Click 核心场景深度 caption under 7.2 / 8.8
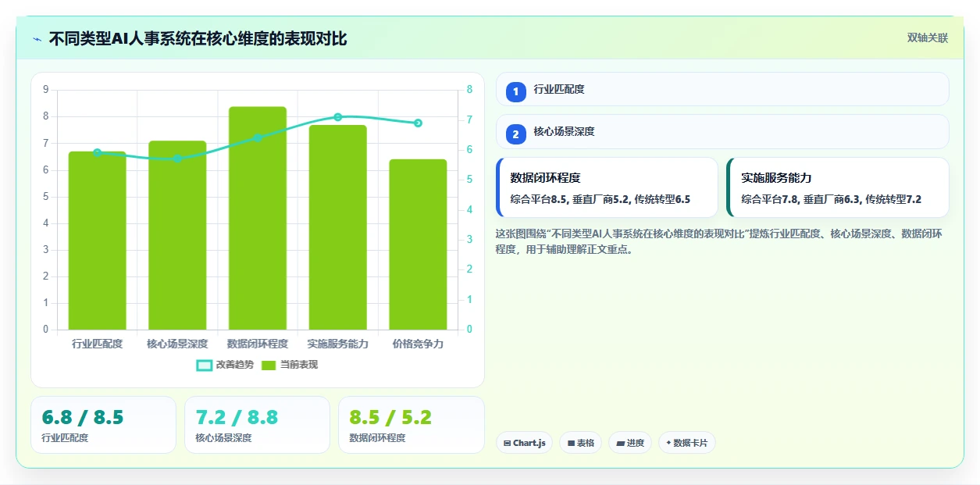The height and width of the screenshot is (485, 980). point(223,438)
